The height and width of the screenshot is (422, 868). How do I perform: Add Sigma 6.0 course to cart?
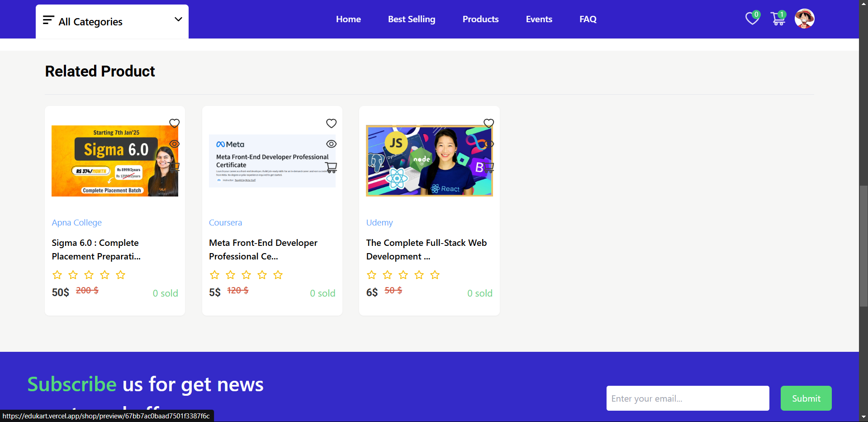[x=174, y=167]
